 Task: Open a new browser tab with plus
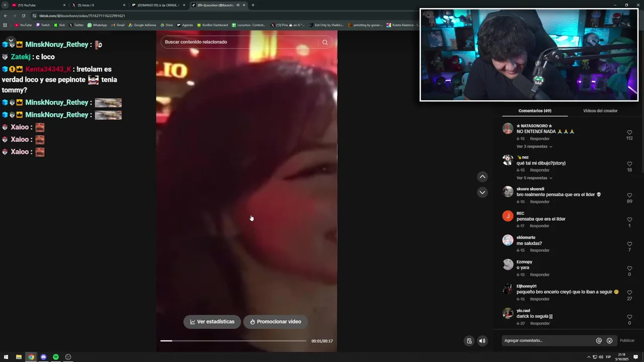pyautogui.click(x=253, y=5)
